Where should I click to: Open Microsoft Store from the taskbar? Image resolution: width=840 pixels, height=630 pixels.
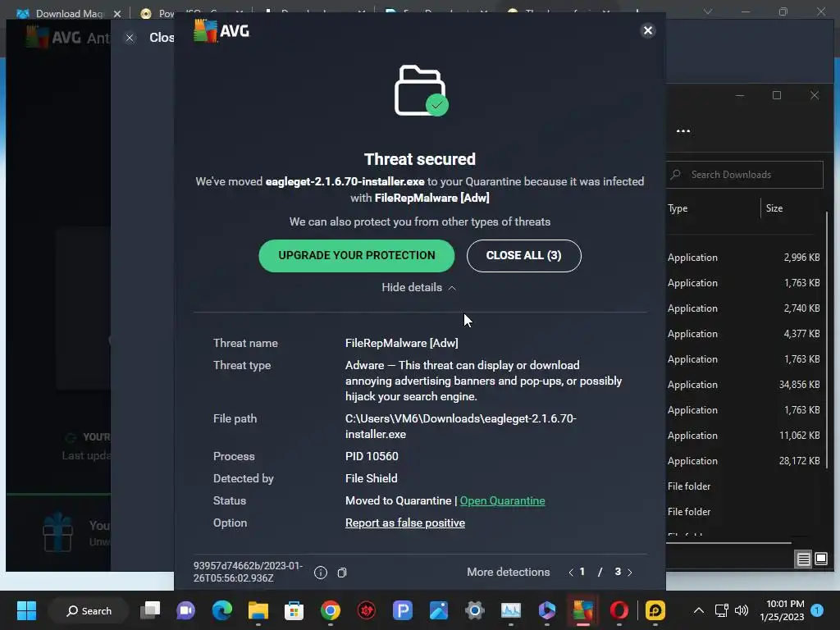(294, 610)
